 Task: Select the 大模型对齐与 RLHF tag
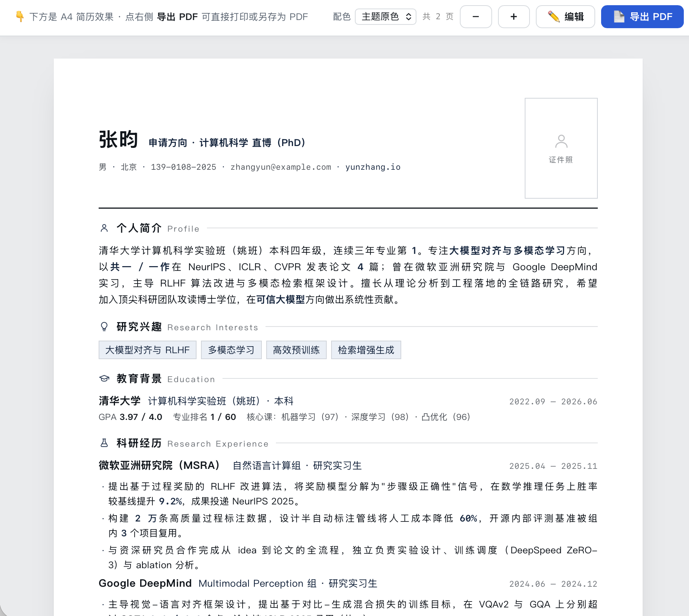pyautogui.click(x=148, y=350)
